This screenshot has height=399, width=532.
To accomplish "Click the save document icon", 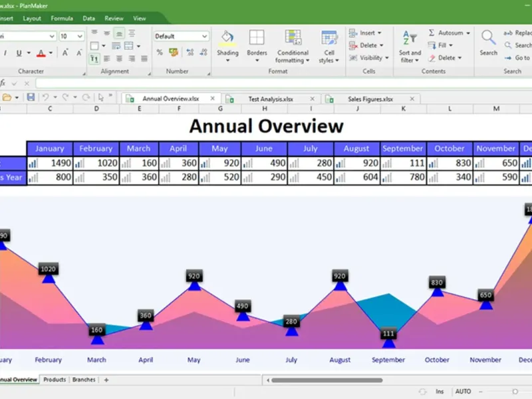I will tap(31, 97).
